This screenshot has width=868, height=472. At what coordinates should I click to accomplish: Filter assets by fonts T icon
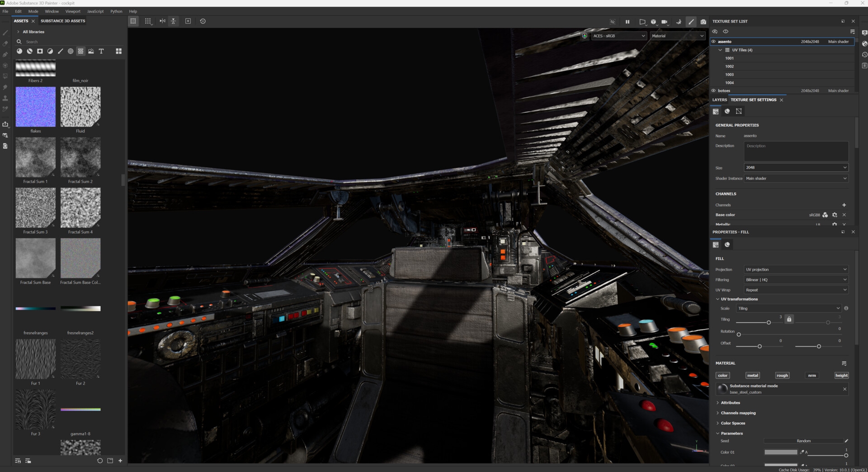click(x=101, y=51)
